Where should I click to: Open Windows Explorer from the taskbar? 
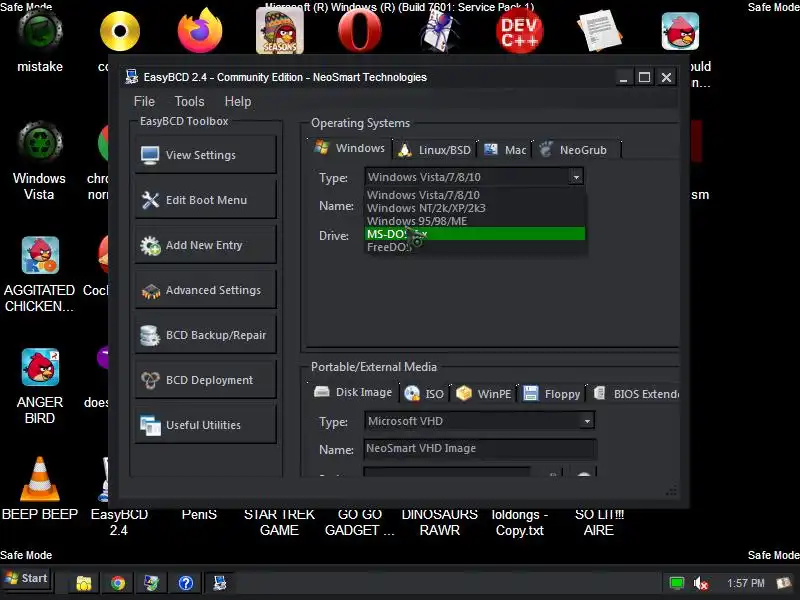click(x=84, y=583)
